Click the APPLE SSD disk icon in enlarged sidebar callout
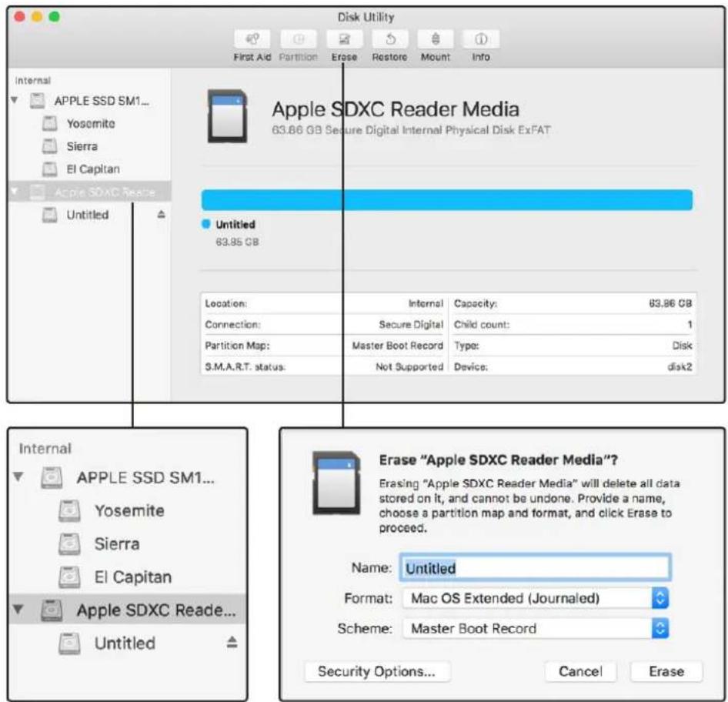This screenshot has height=702, width=728. 52,477
